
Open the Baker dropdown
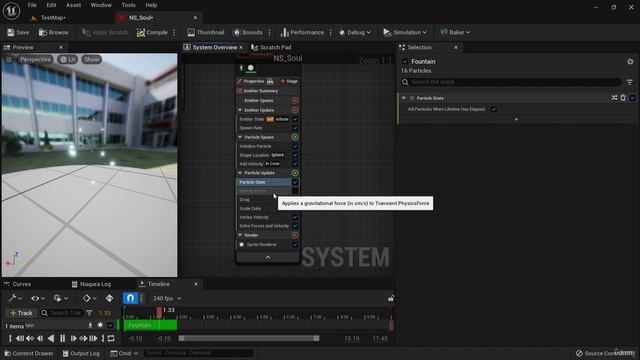pyautogui.click(x=455, y=32)
